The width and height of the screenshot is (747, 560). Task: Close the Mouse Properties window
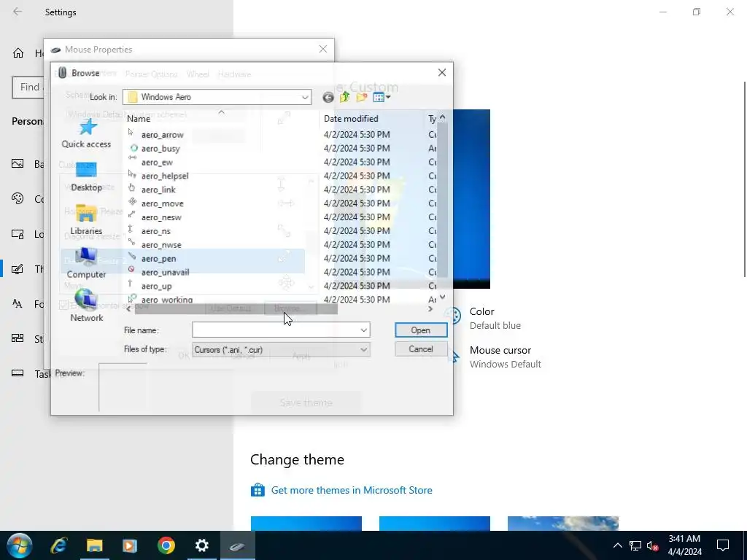323,49
